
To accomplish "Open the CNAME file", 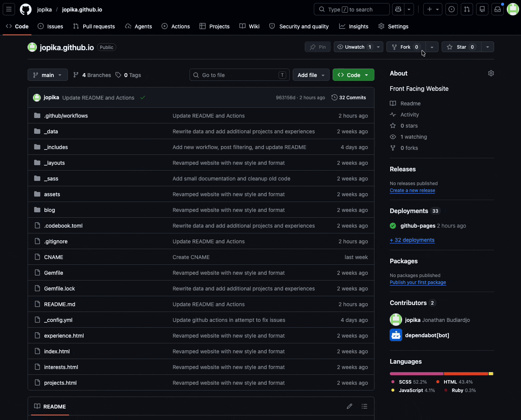I will (x=54, y=257).
